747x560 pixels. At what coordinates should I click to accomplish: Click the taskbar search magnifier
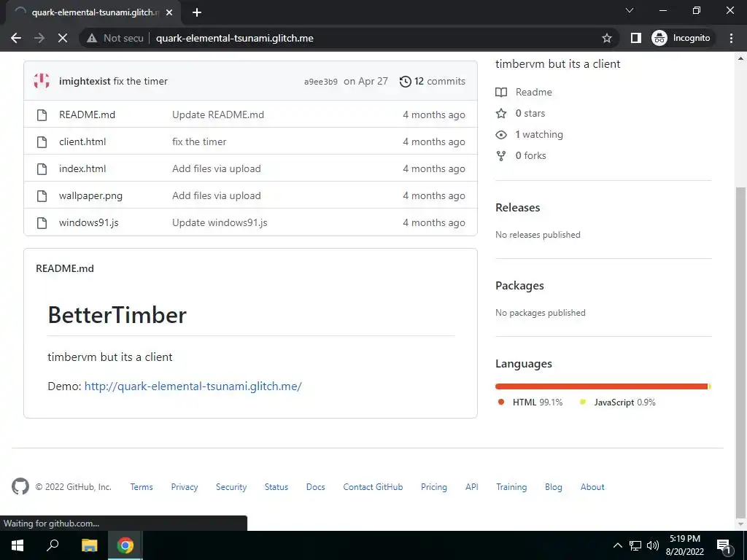pos(53,545)
